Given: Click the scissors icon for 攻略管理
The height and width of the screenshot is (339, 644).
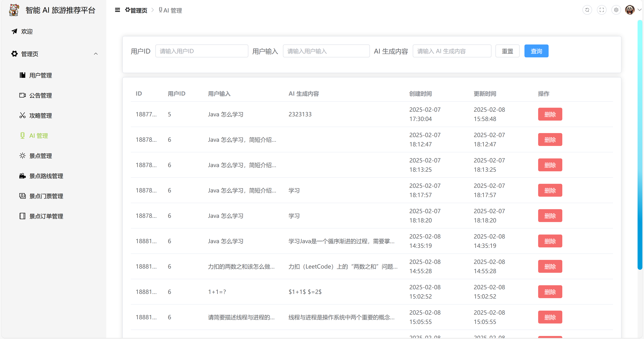Looking at the screenshot, I should click(x=23, y=115).
